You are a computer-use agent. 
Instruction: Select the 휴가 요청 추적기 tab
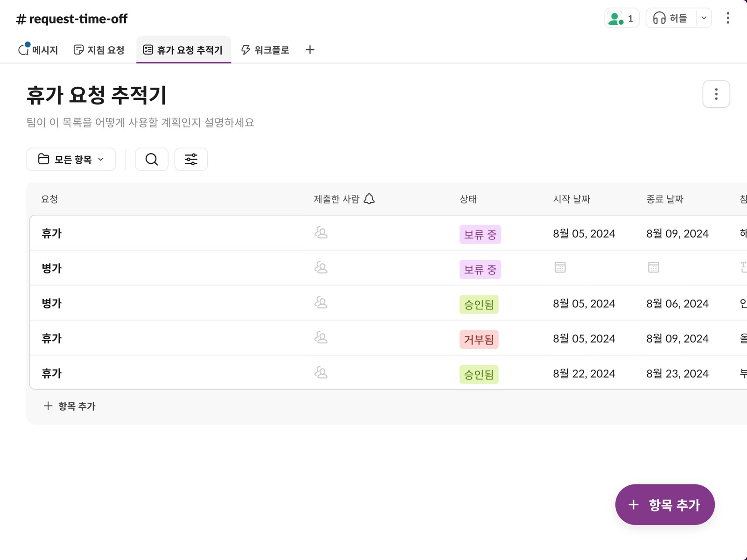pos(183,49)
